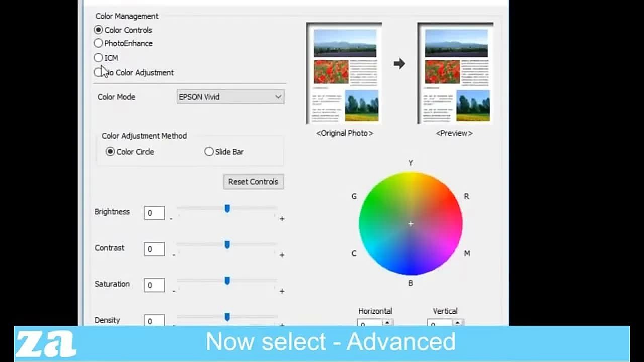Click the "Horizontal" label
Image resolution: width=644 pixels, height=362 pixels.
pos(375,311)
